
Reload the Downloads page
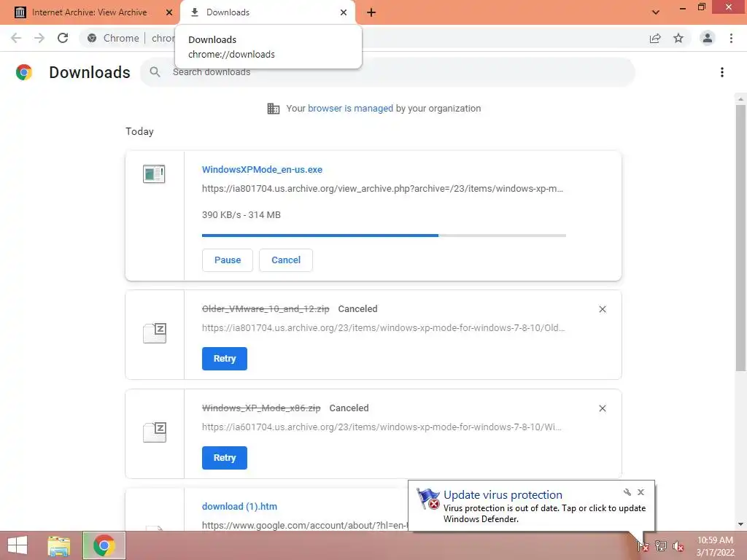click(x=63, y=38)
